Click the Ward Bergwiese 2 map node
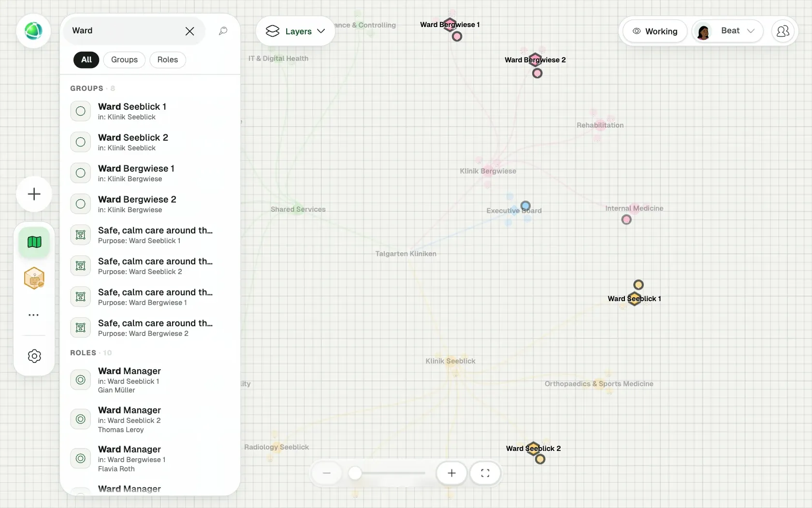Screen dimensions: 812x508 click(535, 60)
